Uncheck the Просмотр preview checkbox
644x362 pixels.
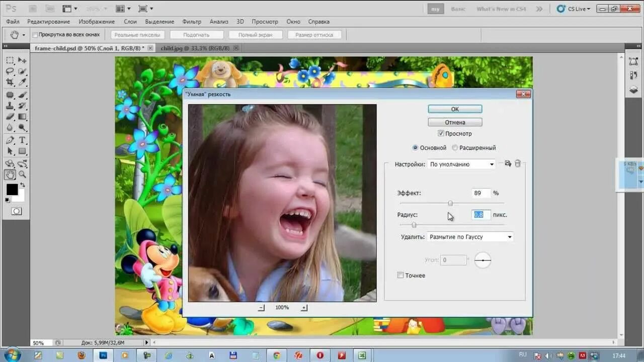click(x=441, y=134)
